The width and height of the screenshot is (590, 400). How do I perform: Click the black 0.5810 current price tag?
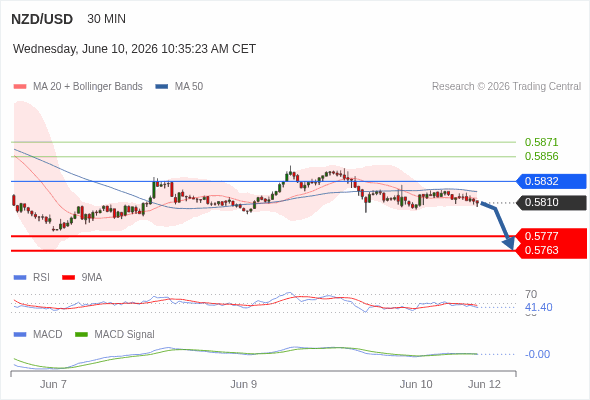point(551,202)
